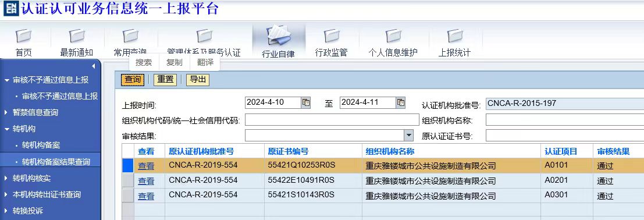This screenshot has width=644, height=220.
Task: Open calendar picker for end date 2024-4-11
Action: 401,103
